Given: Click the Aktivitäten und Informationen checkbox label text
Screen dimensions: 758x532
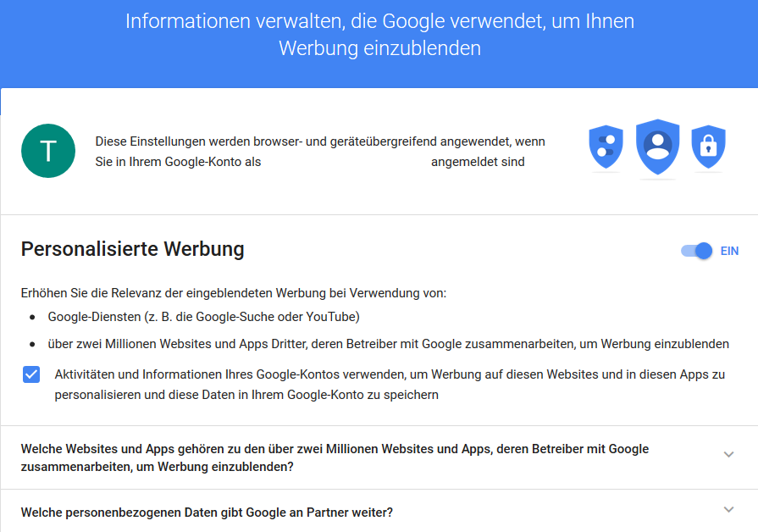Looking at the screenshot, I should tap(390, 385).
